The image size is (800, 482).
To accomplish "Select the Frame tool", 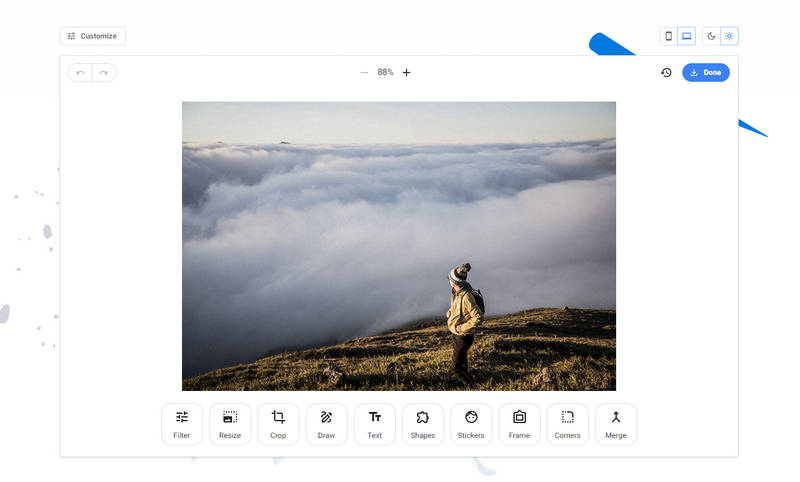I will coord(519,424).
